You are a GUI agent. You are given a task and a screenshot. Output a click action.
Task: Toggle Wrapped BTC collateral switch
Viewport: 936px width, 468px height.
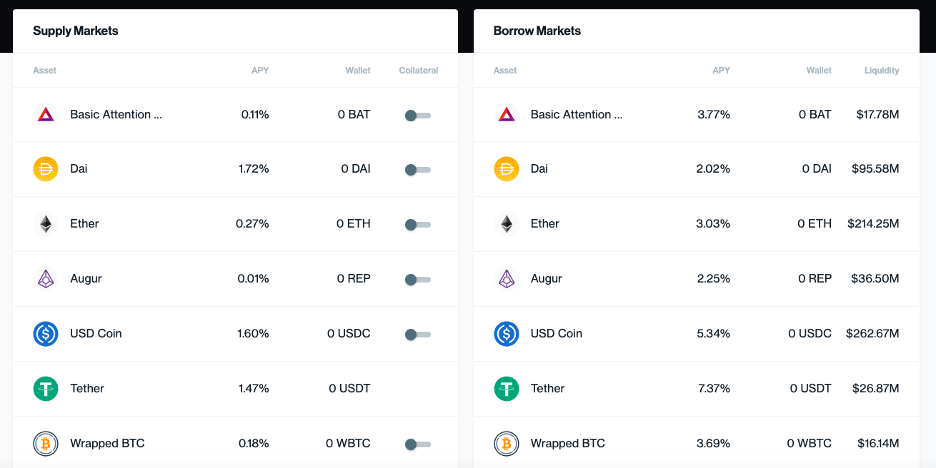click(418, 445)
